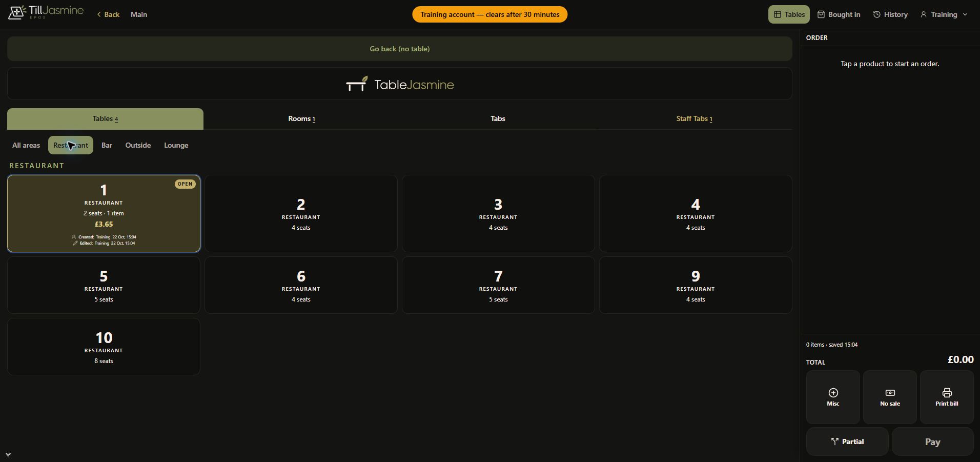Click the TillJasmine logo icon
Image resolution: width=980 pixels, height=462 pixels.
tap(17, 12)
